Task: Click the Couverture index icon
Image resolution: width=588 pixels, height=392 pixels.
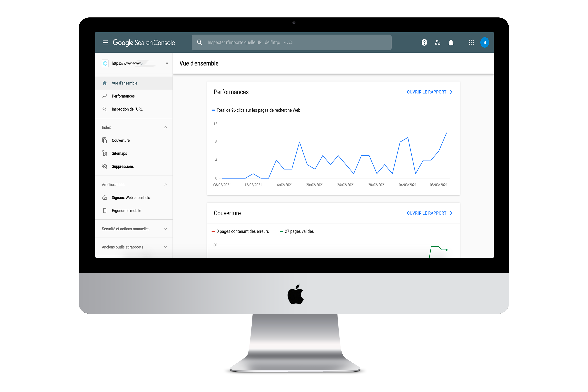Action: click(x=104, y=140)
